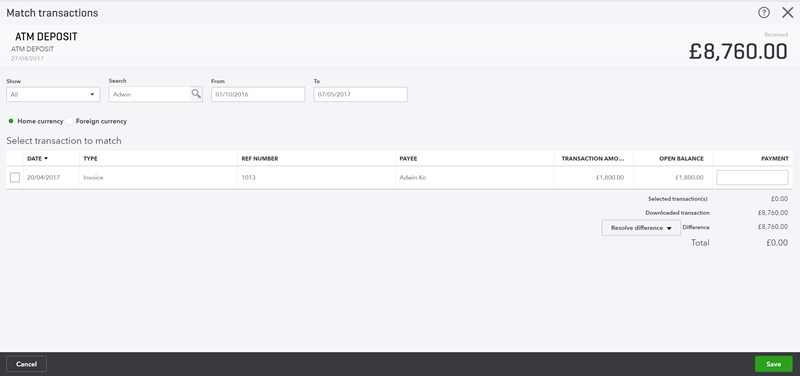Click the Selected transaction(s) label

click(678, 199)
